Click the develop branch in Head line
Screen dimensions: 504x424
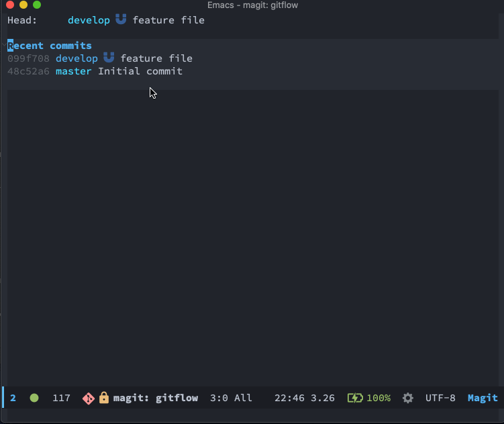click(x=89, y=20)
